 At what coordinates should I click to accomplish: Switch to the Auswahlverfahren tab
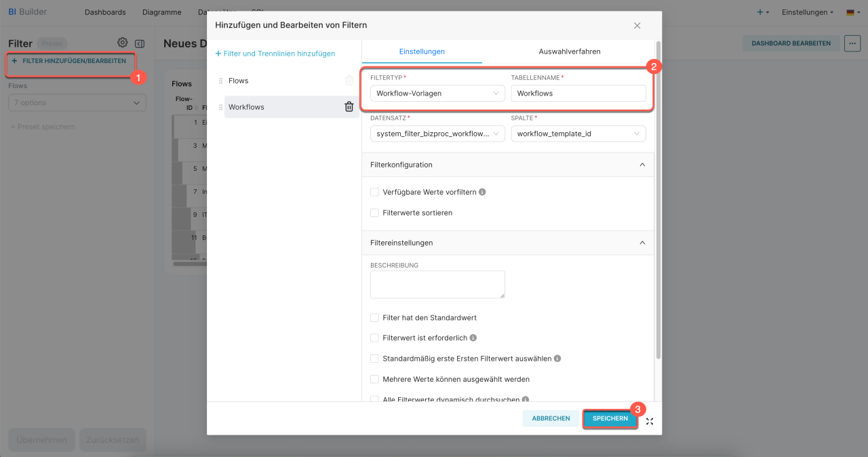click(569, 52)
